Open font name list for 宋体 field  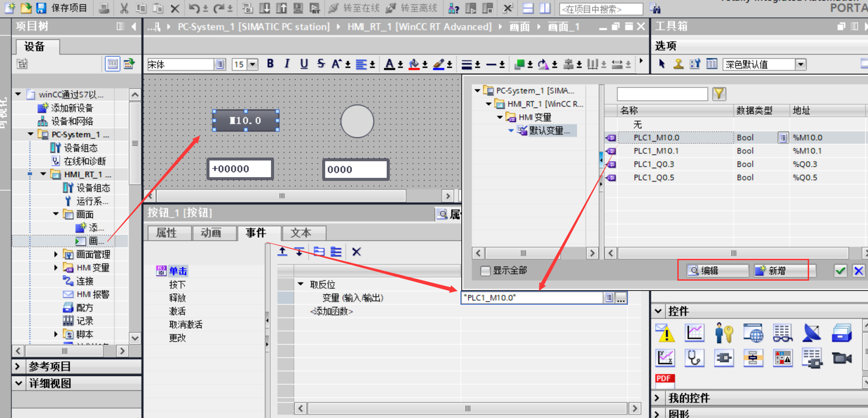pyautogui.click(x=220, y=64)
